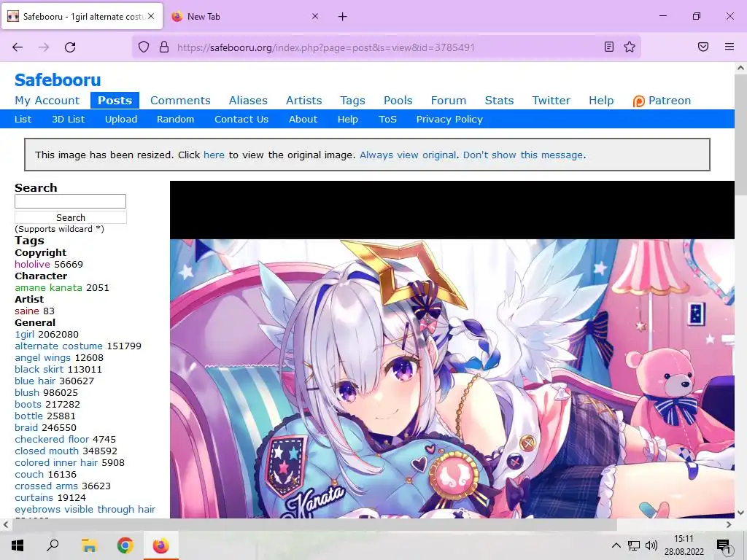Open a new tab with plus icon
Viewport: 747px width, 560px height.
tap(343, 17)
